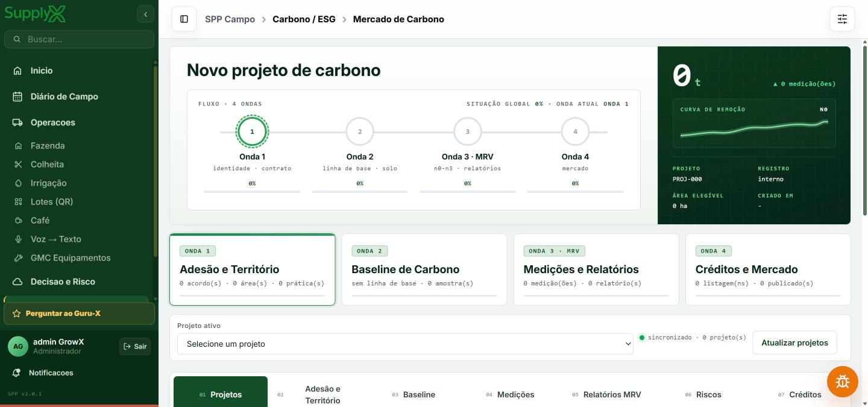868x407 pixels.
Task: Click Perguntar ao Guru-X button
Action: (79, 314)
